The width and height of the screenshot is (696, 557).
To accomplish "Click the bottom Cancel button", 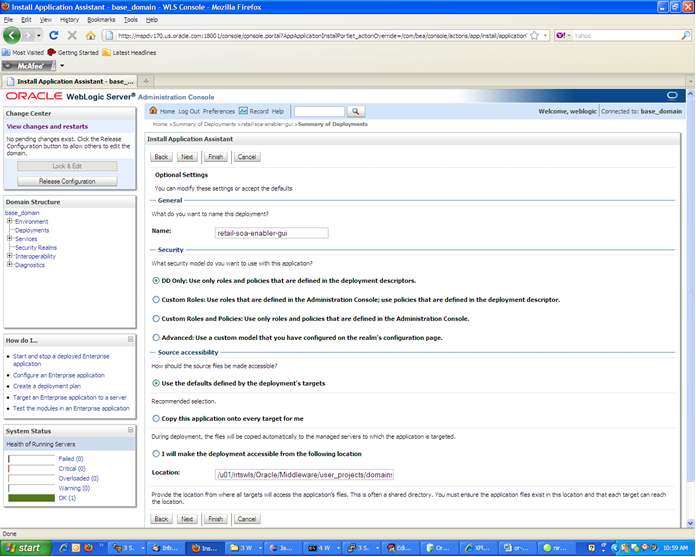I will pyautogui.click(x=247, y=519).
